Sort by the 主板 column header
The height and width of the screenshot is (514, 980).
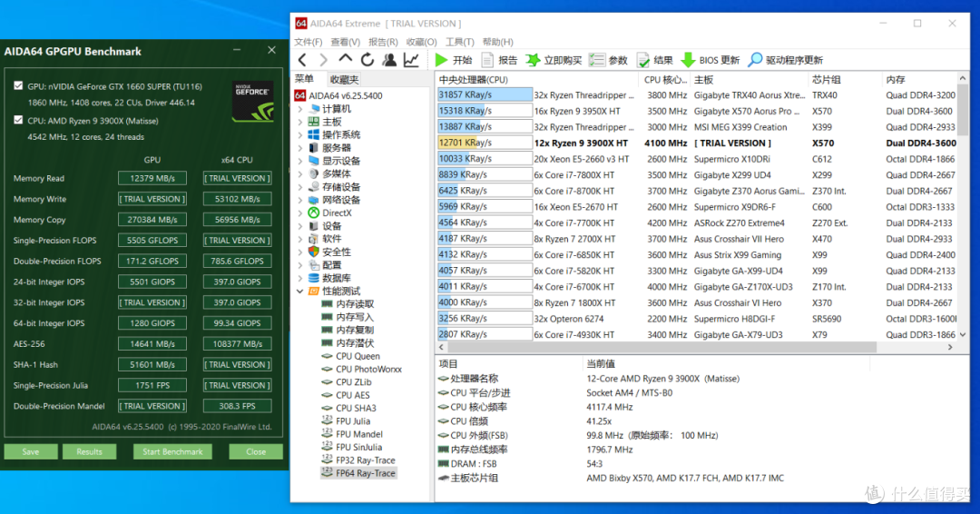749,80
